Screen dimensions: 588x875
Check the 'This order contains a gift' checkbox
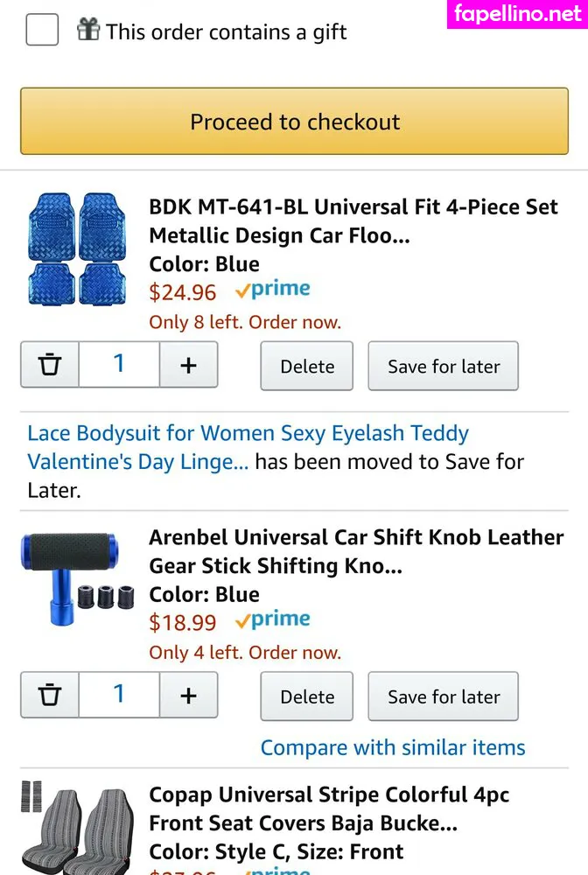coord(42,31)
